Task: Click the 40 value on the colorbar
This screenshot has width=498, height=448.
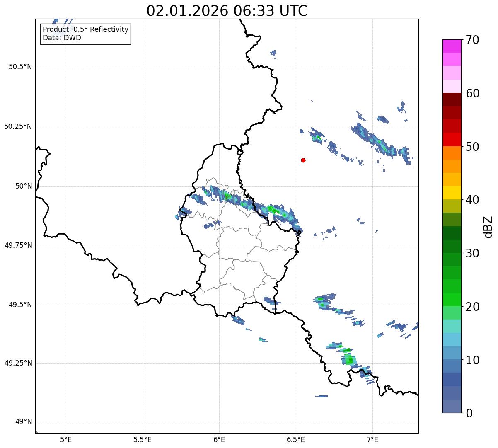Action: (x=472, y=200)
